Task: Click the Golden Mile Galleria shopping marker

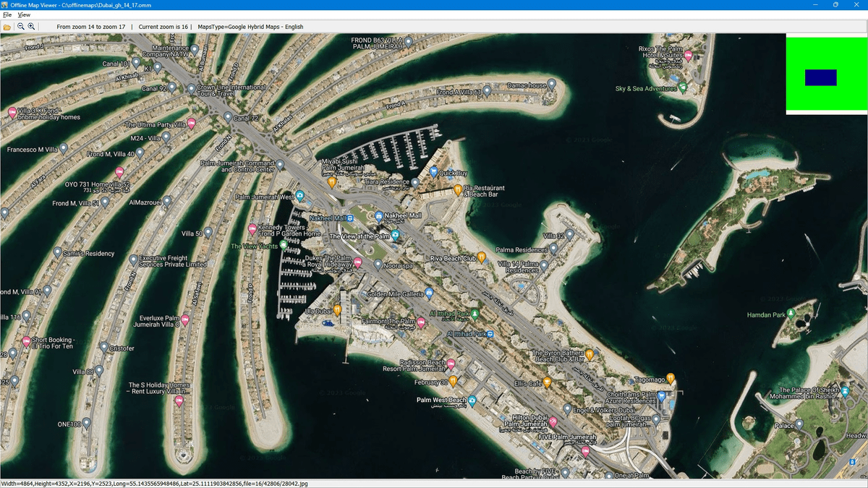Action: [x=429, y=294]
